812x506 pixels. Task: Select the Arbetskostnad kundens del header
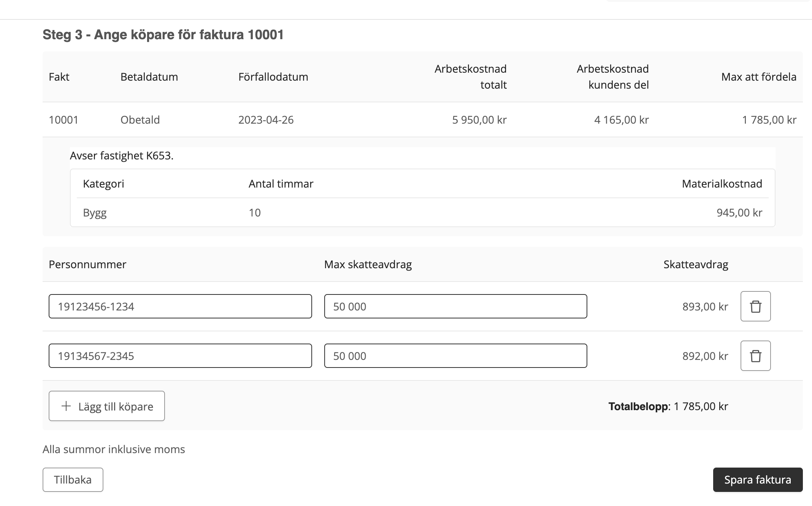(613, 77)
